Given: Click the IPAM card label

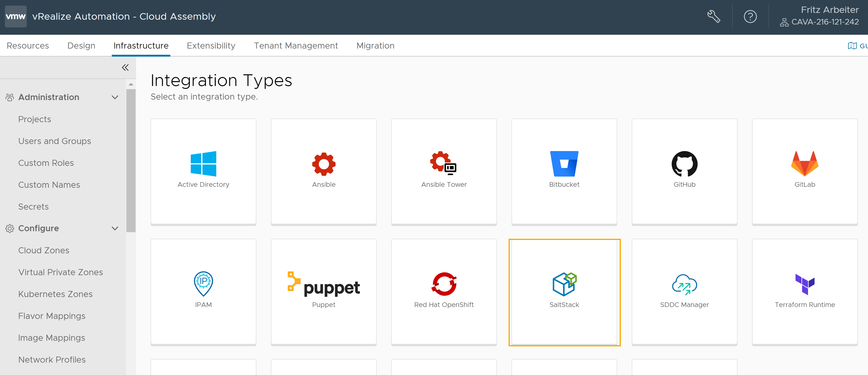Looking at the screenshot, I should 204,305.
